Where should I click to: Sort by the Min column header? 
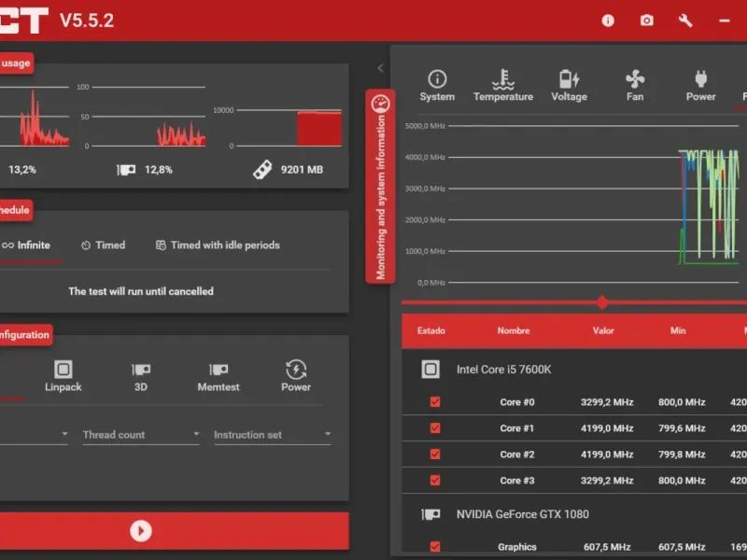678,330
